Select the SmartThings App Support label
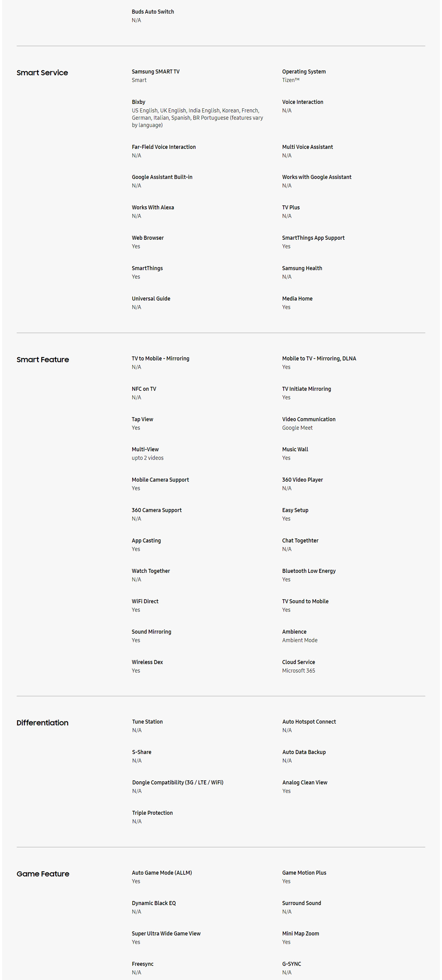 click(x=313, y=238)
